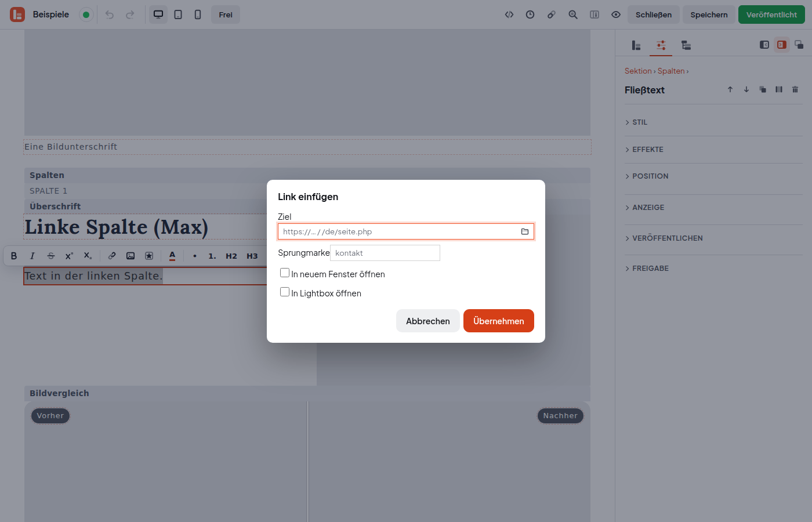Open source code view icon
This screenshot has height=522, width=812.
[509, 14]
